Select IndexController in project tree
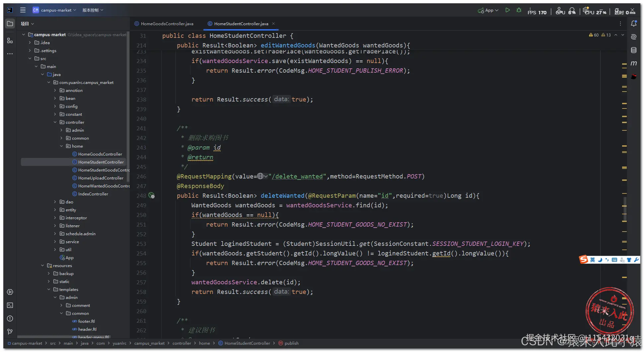 93,194
